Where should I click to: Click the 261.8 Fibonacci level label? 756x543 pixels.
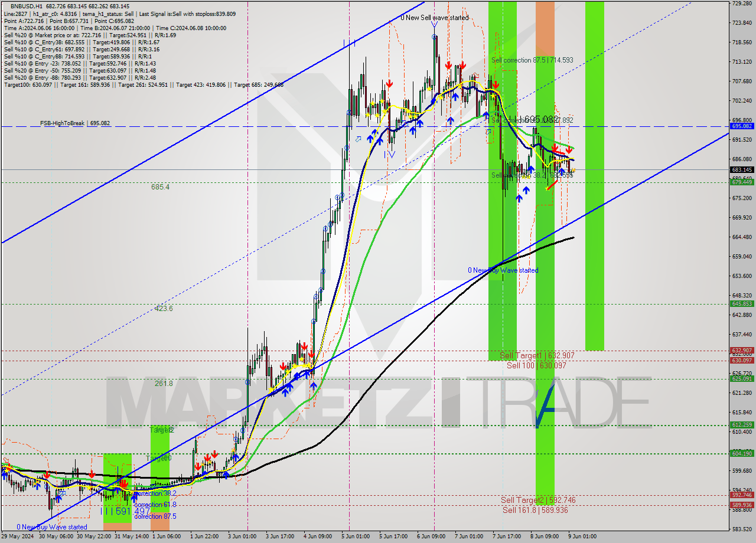(164, 383)
